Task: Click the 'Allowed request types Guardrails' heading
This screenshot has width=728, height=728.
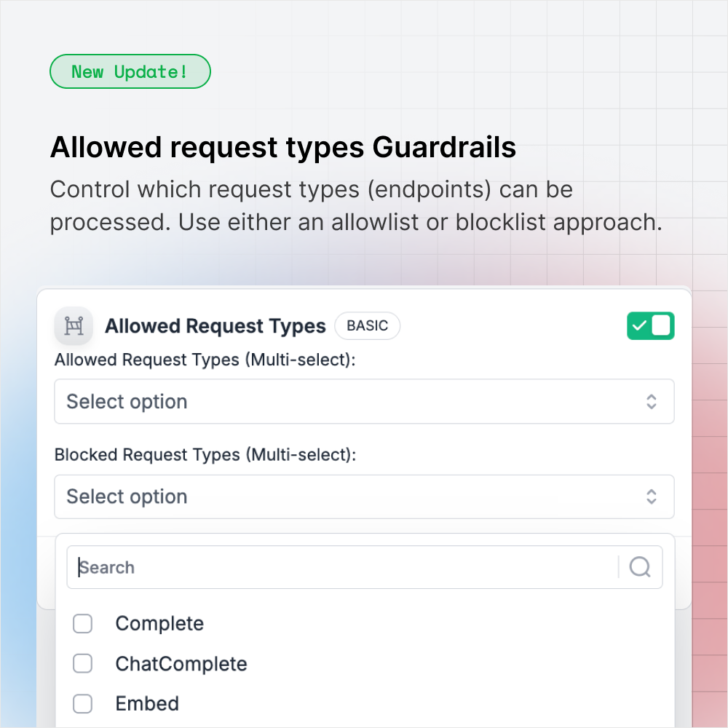Action: click(x=282, y=148)
